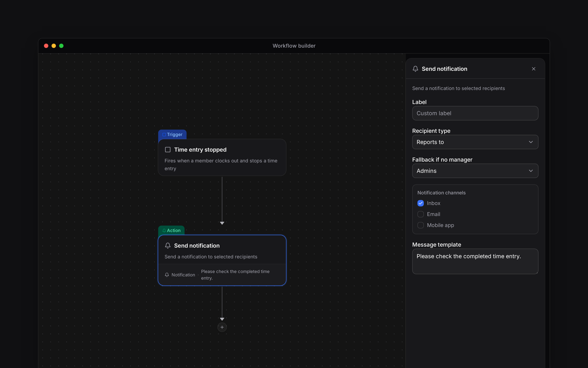The width and height of the screenshot is (588, 368).
Task: Click the Action tag bell icon
Action: click(x=164, y=230)
